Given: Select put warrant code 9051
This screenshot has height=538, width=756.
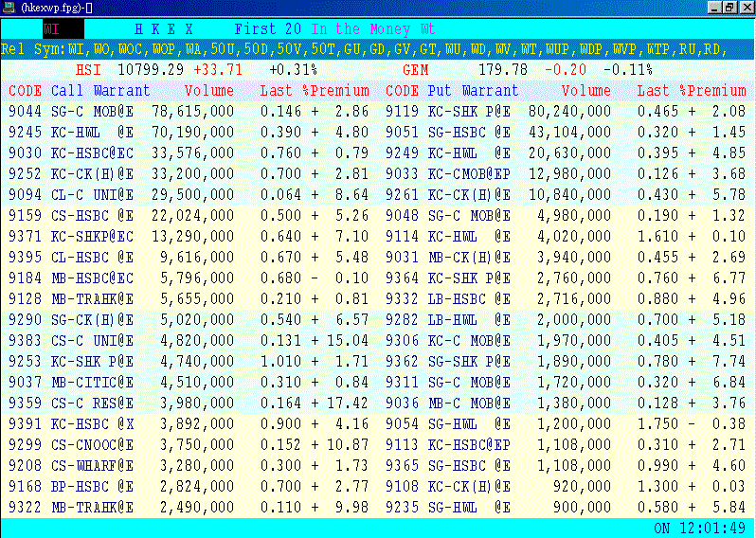Looking at the screenshot, I should [x=402, y=132].
